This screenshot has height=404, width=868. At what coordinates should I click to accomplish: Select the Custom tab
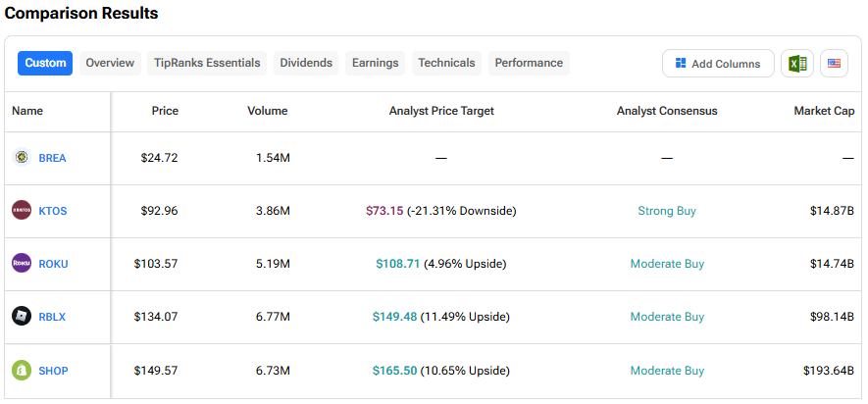click(45, 63)
